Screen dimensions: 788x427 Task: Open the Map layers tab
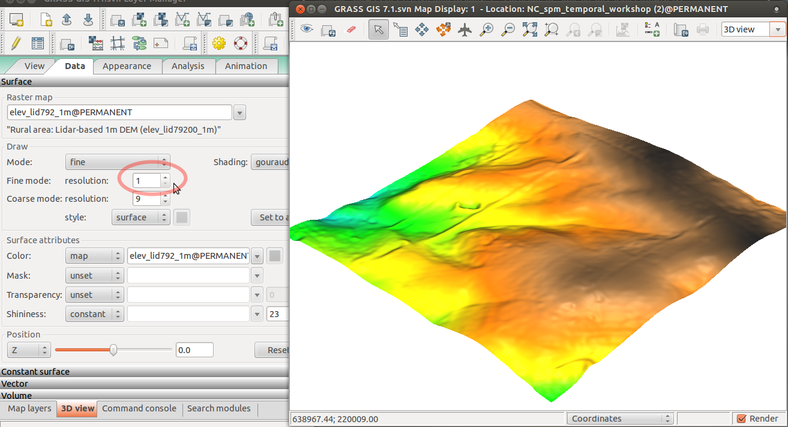tap(29, 408)
